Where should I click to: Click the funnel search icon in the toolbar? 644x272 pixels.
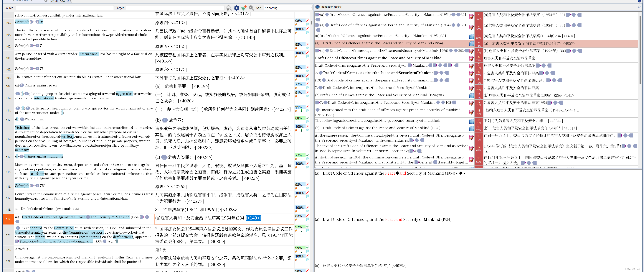tap(229, 8)
